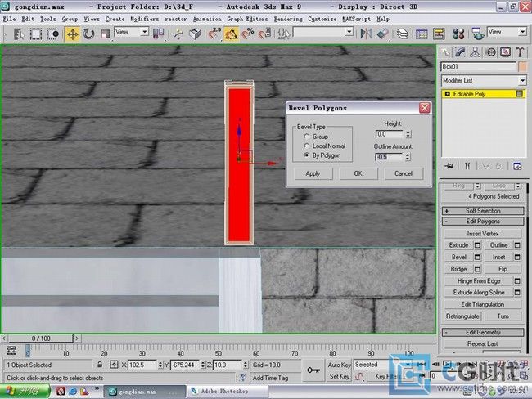Open the Schematic View icon
This screenshot has width=532, height=399.
(x=439, y=34)
